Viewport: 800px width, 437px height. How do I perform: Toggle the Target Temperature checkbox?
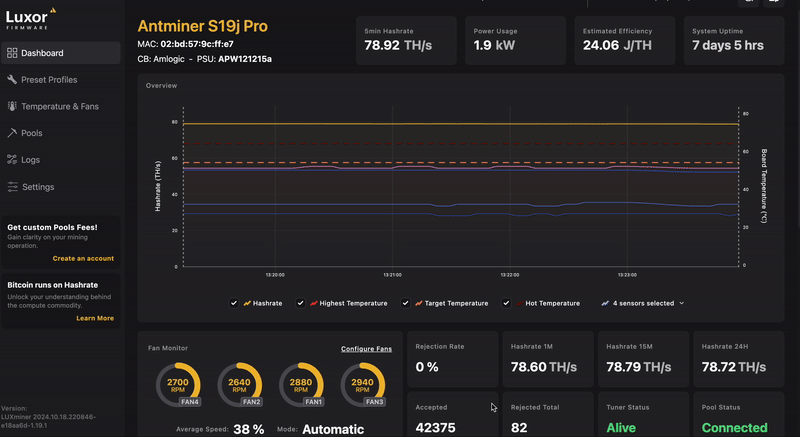pyautogui.click(x=405, y=303)
